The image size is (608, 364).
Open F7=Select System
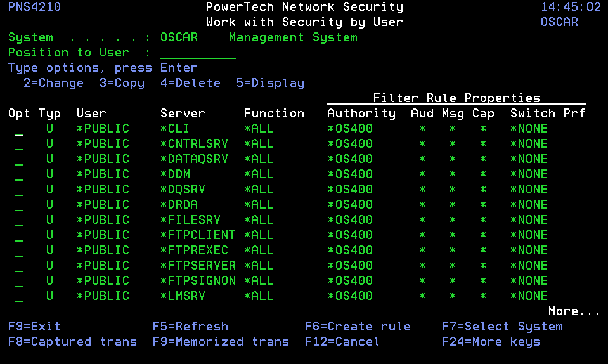click(x=502, y=327)
